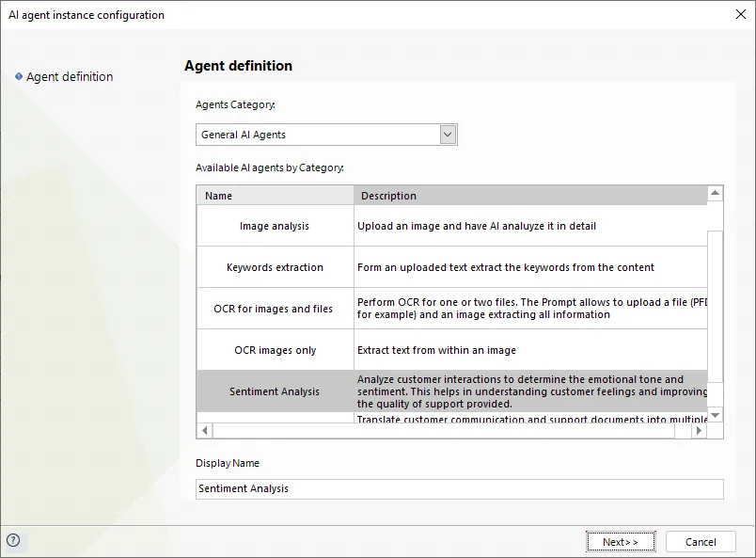The image size is (756, 558).
Task: Click the Cancel button
Action: pyautogui.click(x=701, y=542)
